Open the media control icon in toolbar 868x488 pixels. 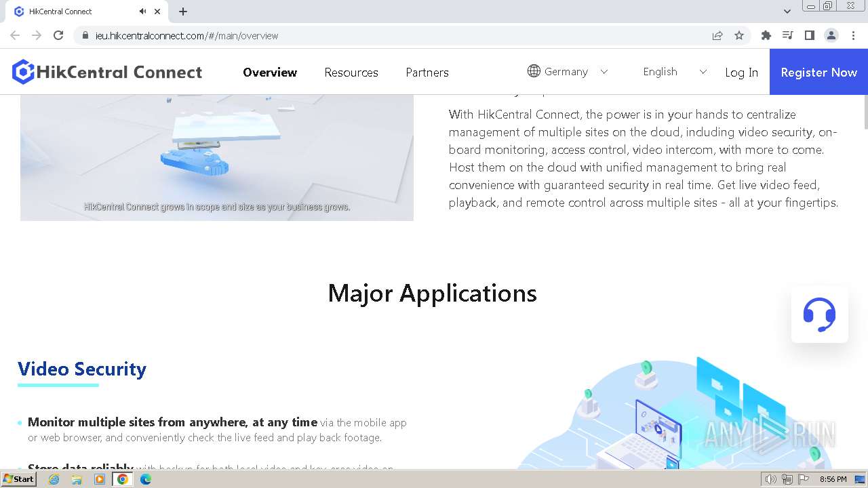point(788,35)
